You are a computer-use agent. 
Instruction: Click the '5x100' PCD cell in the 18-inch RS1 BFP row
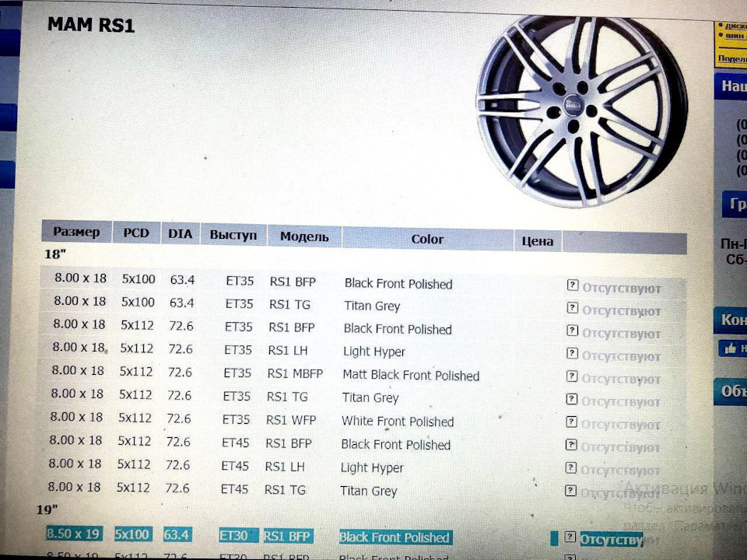click(x=139, y=279)
